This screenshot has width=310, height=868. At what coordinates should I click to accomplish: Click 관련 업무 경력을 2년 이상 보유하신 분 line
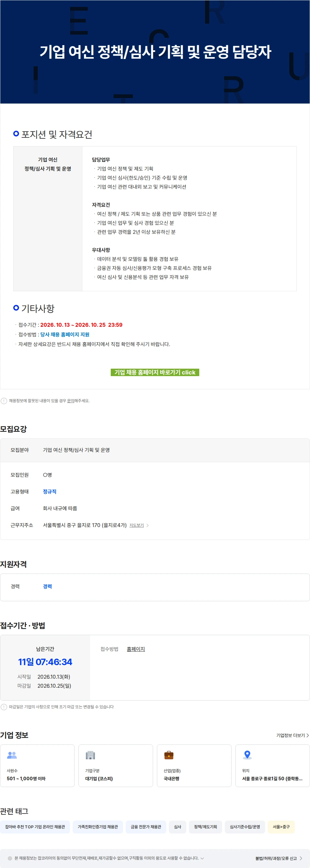pos(136,232)
